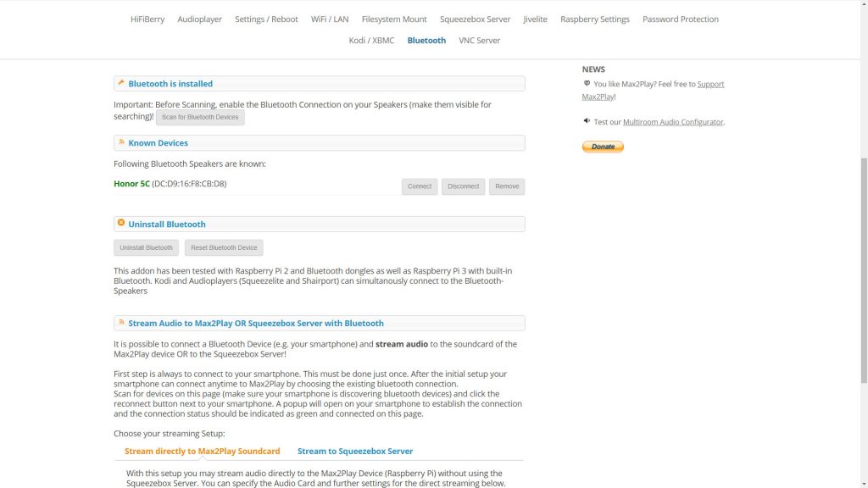This screenshot has width=868, height=488.
Task: Click the page's vertical scrollbar
Action: click(864, 270)
